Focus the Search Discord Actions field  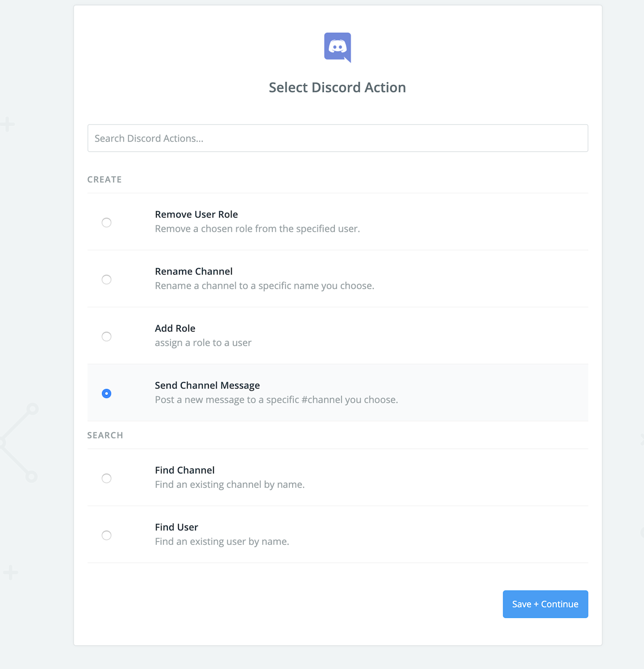[x=338, y=138]
